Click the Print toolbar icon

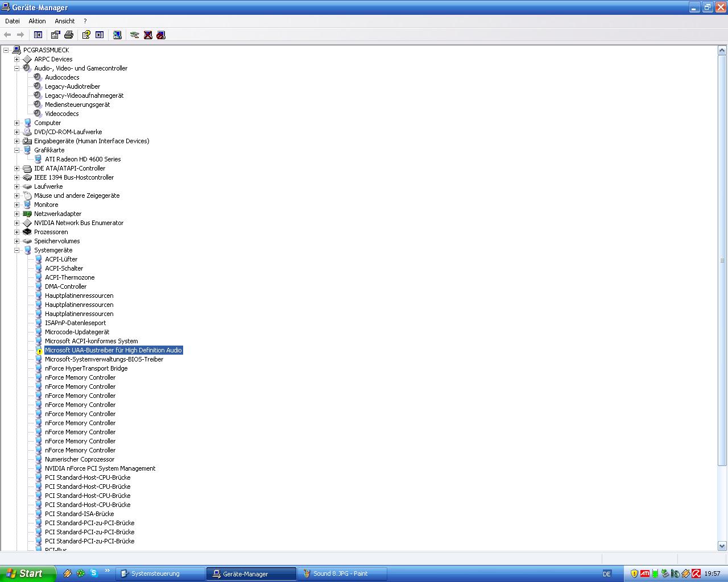click(69, 35)
